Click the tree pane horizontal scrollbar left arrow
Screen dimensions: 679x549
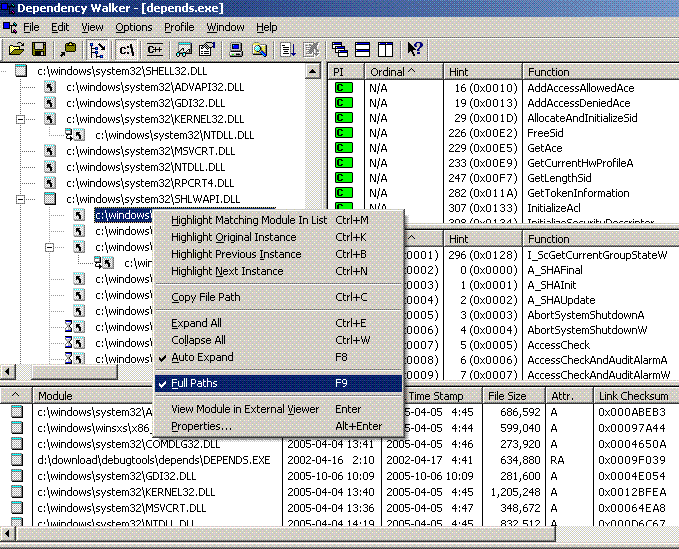click(x=8, y=371)
